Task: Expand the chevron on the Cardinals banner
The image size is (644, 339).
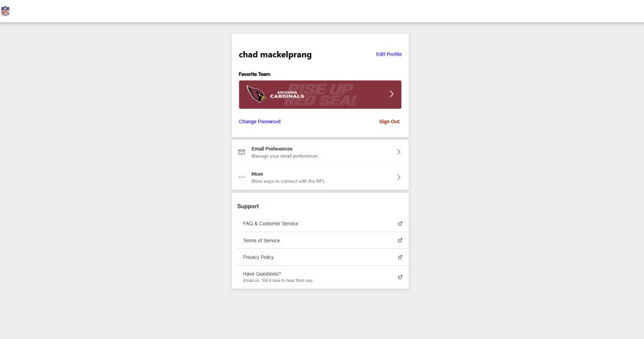Action: (391, 94)
